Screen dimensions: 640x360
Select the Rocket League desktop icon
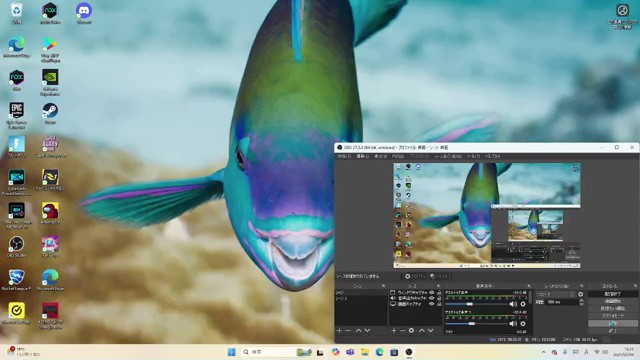[17, 280]
